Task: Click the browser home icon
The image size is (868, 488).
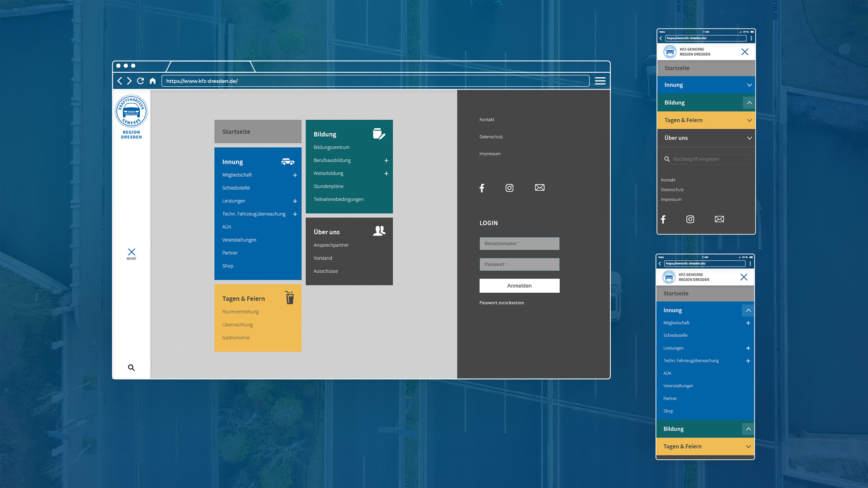Action: 153,81
